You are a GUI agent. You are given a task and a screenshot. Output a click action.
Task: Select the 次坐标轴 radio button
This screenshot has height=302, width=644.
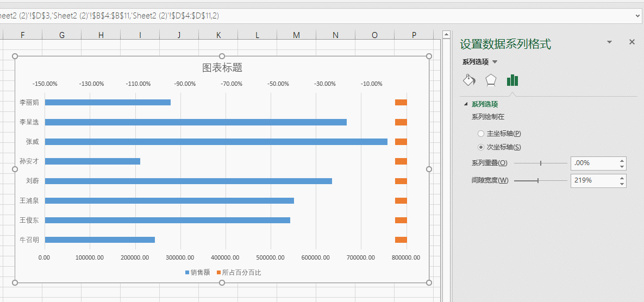click(481, 147)
